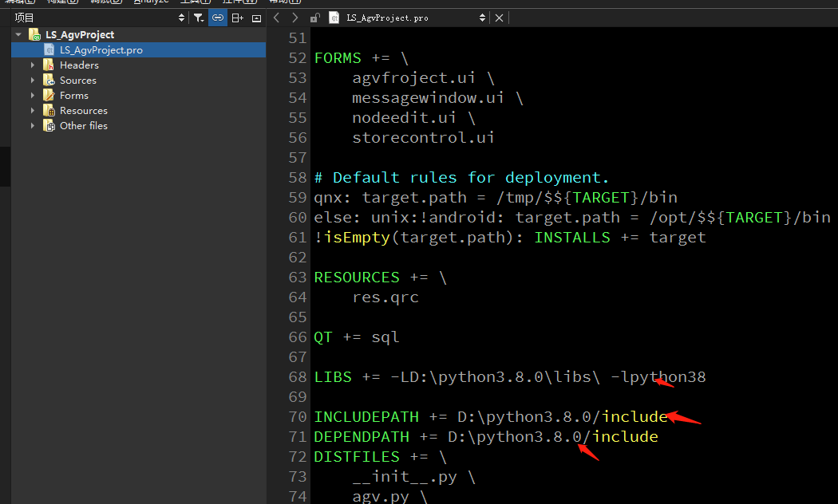Click the LIBS keyword on line 68
Screen dimensions: 838x504
click(x=333, y=377)
